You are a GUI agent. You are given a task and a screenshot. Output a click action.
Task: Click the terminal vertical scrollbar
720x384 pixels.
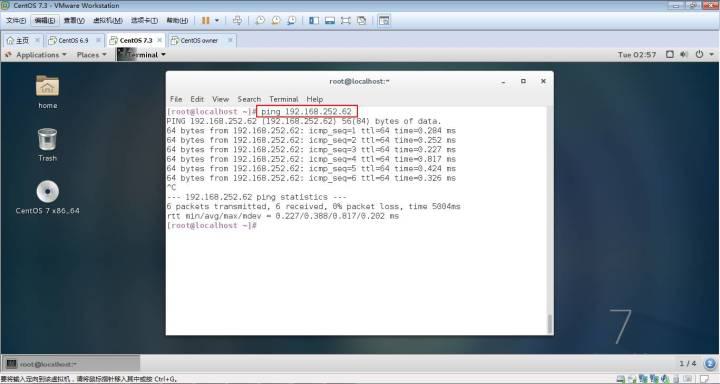click(550, 324)
